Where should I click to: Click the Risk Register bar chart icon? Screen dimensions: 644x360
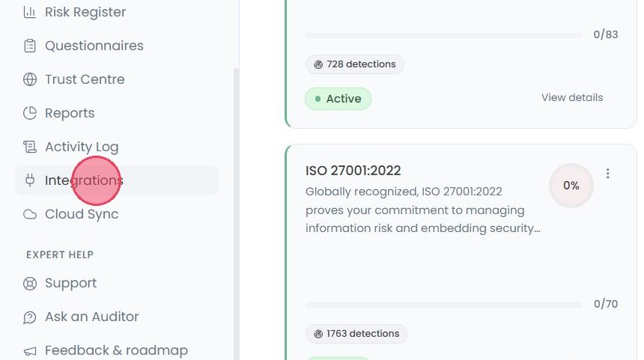pyautogui.click(x=29, y=12)
